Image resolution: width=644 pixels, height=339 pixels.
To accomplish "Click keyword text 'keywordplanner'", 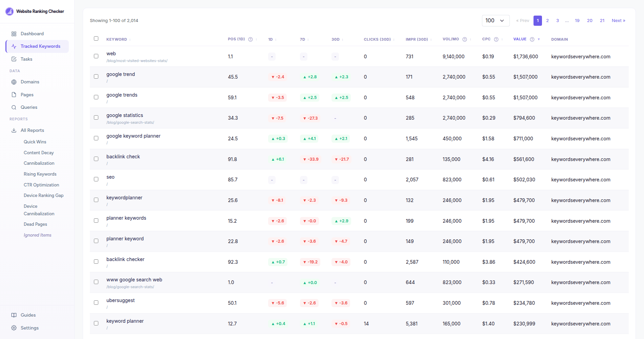I will pyautogui.click(x=124, y=198).
